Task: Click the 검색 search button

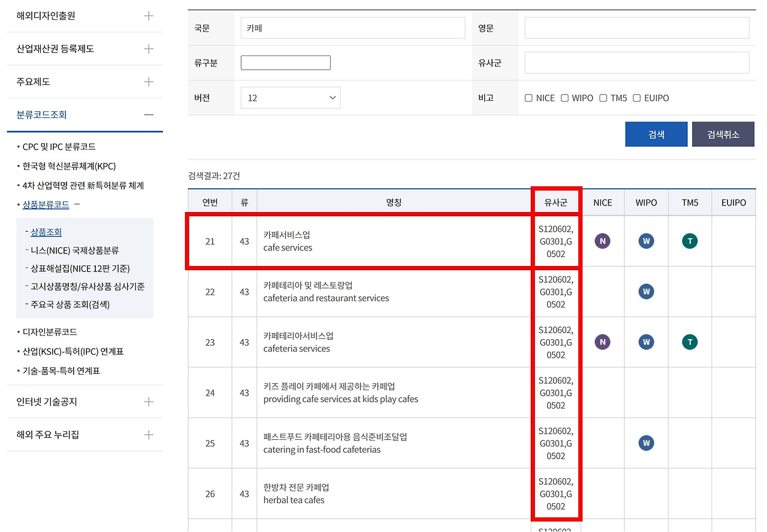Action: [656, 134]
